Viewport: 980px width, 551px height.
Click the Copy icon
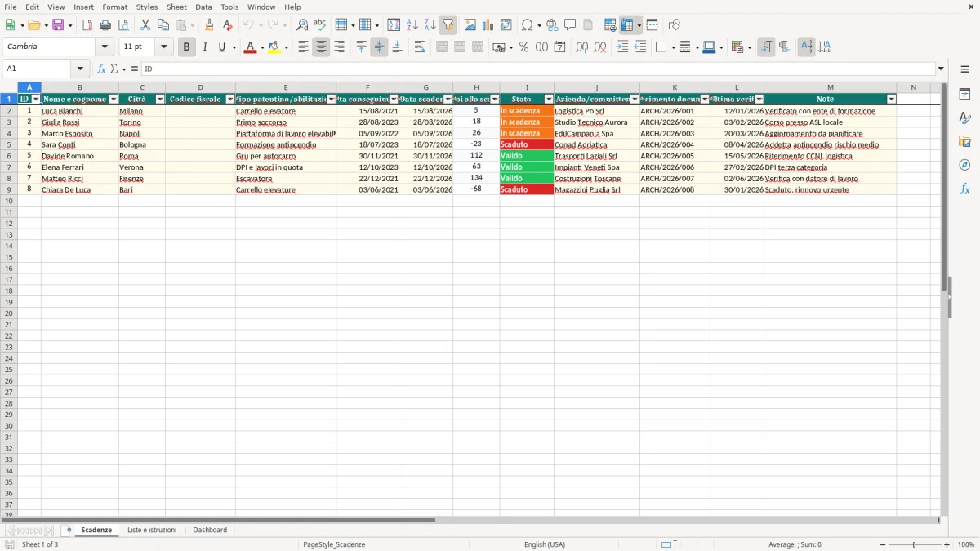[163, 25]
